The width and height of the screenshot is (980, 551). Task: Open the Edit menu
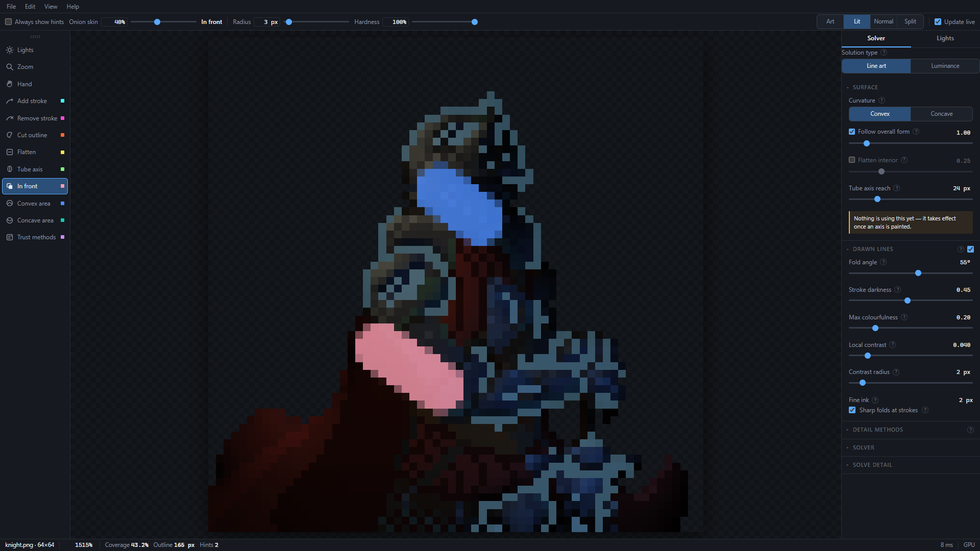30,7
